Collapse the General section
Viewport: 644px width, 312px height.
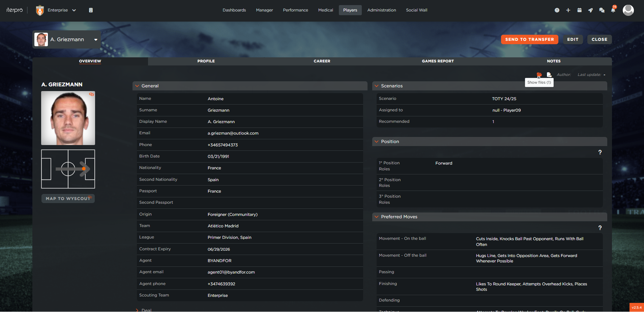137,86
